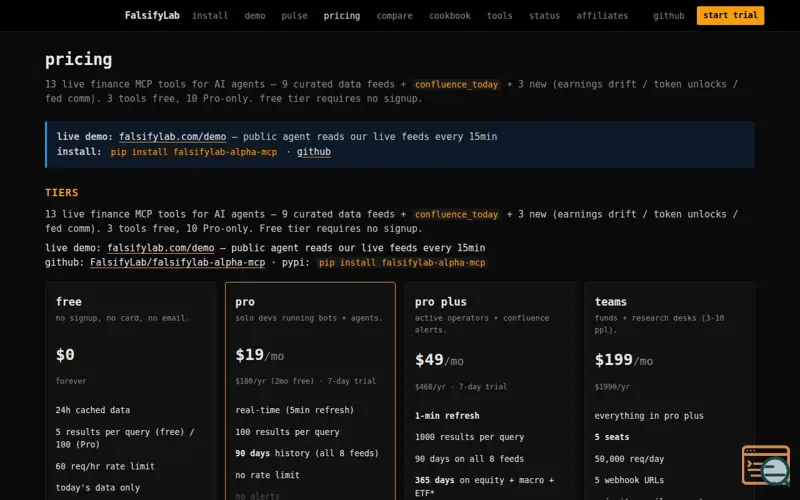
Task: Click 'no rate limit' feature
Action: [267, 475]
